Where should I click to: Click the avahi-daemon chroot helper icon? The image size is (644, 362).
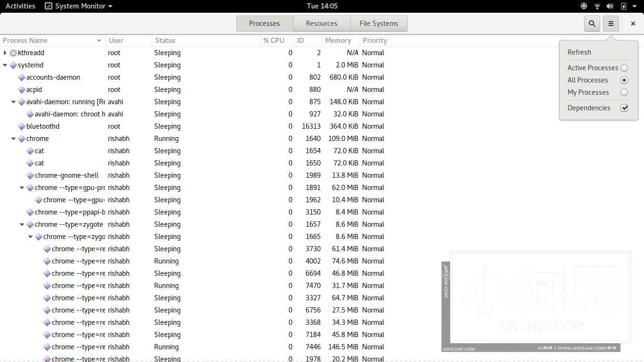coord(30,114)
